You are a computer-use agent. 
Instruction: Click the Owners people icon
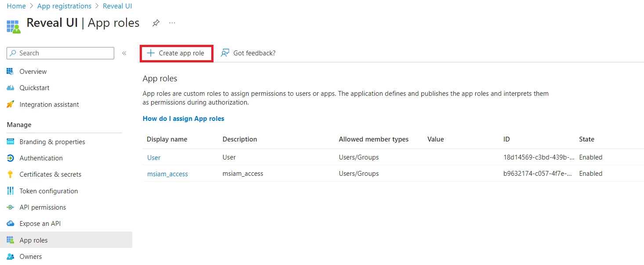click(x=11, y=257)
